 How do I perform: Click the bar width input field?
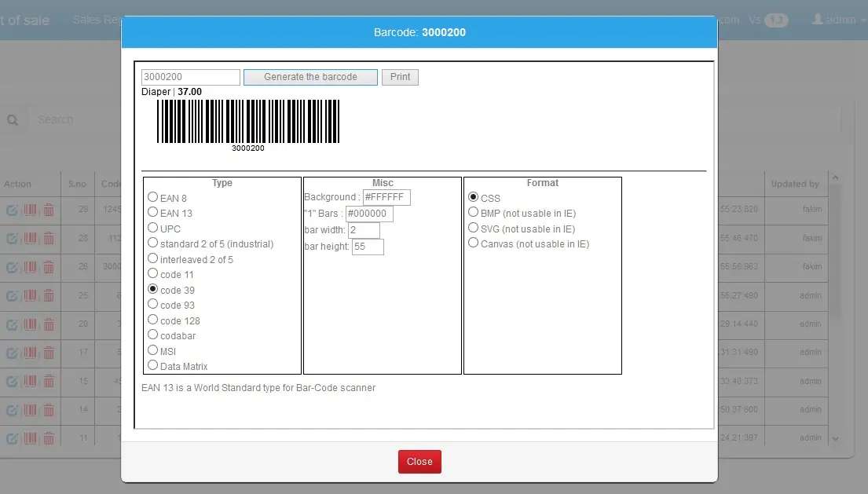pos(364,230)
